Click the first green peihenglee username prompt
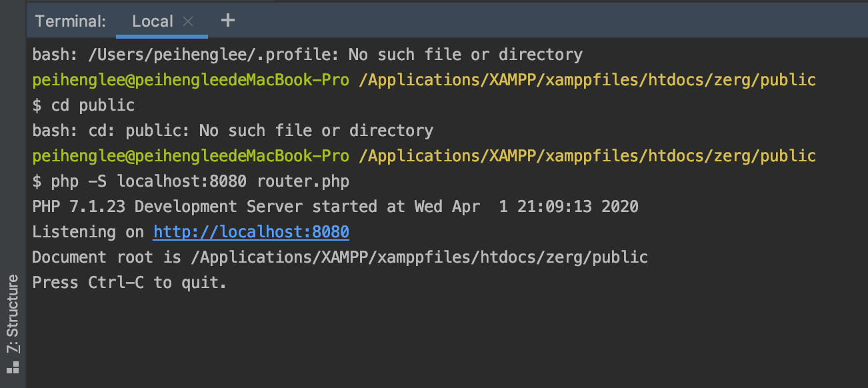This screenshot has width=868, height=388. [x=191, y=80]
